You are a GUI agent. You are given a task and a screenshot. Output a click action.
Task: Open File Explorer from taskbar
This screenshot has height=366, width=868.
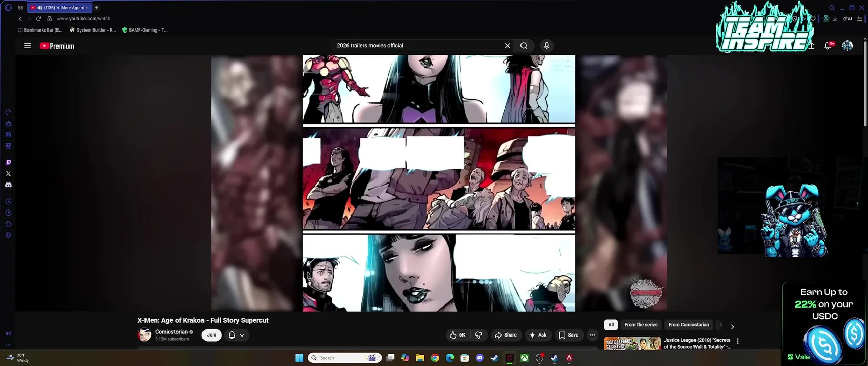point(420,358)
